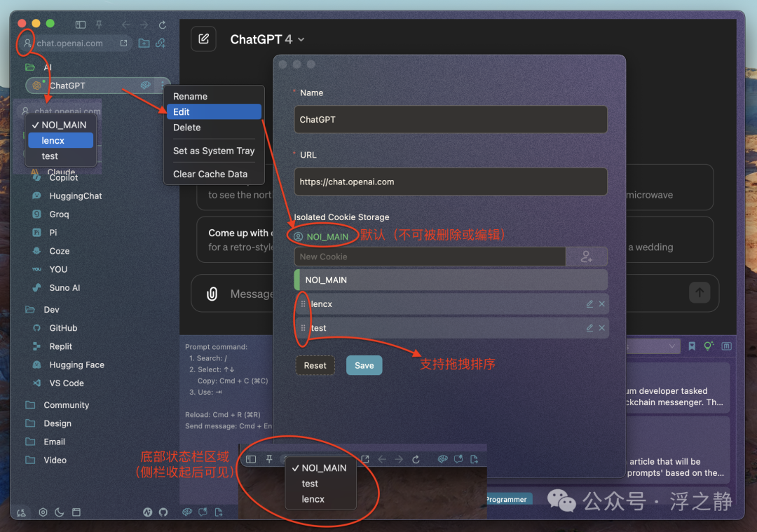
Task: Click the Name input field containing ChatGPT
Action: click(451, 119)
